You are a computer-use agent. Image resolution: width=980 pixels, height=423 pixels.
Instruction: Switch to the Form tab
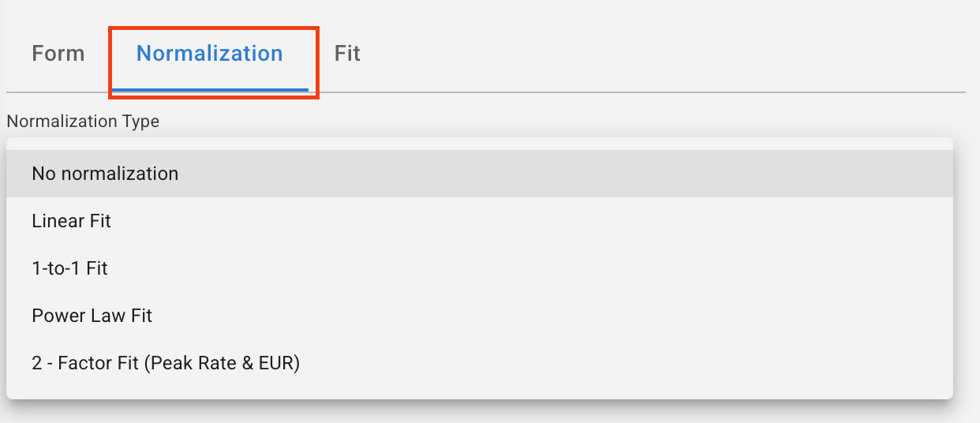(x=58, y=54)
